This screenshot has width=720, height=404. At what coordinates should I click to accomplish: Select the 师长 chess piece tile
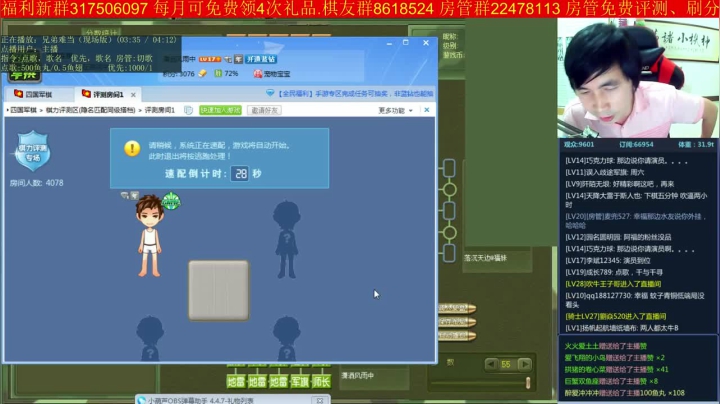click(x=321, y=381)
